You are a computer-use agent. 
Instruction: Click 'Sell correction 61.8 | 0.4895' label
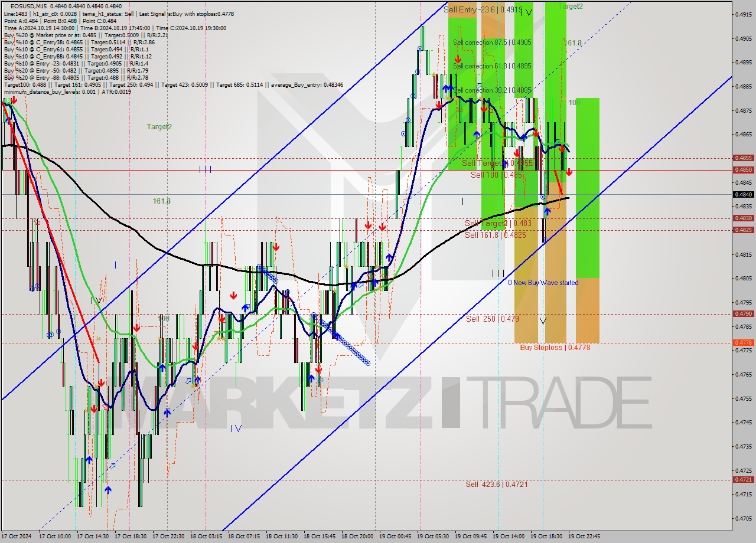493,66
